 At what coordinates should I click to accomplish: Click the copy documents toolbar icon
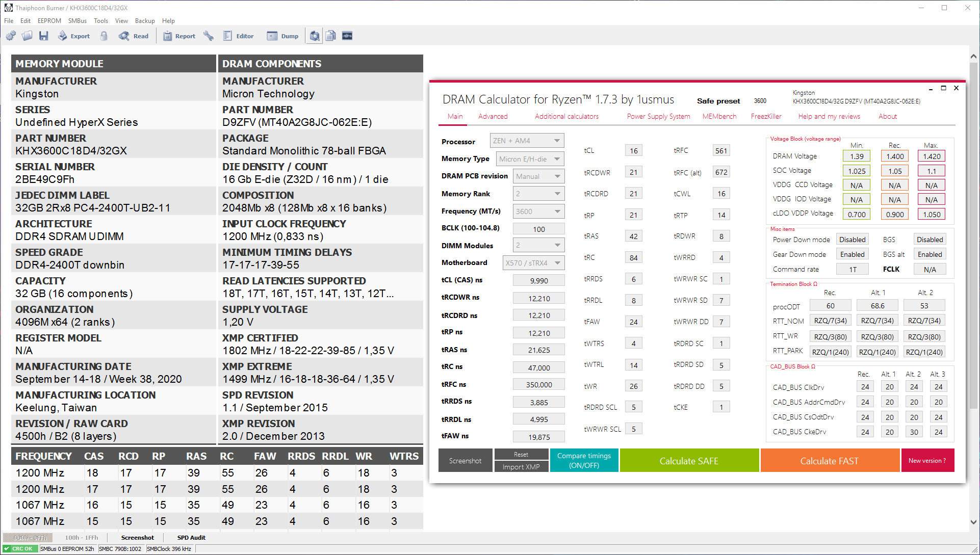click(x=331, y=36)
